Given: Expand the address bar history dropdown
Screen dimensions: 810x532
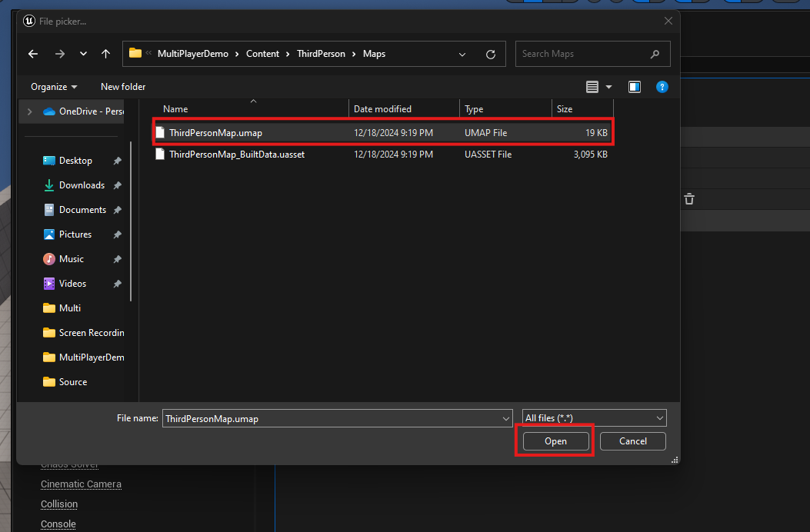Looking at the screenshot, I should [x=462, y=55].
